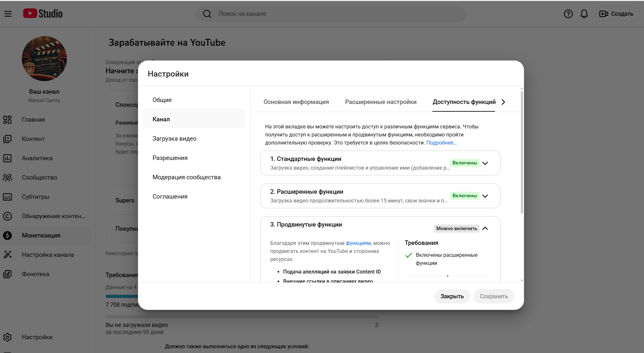Click the Monetization dollar icon
The height and width of the screenshot is (353, 644).
click(x=7, y=236)
